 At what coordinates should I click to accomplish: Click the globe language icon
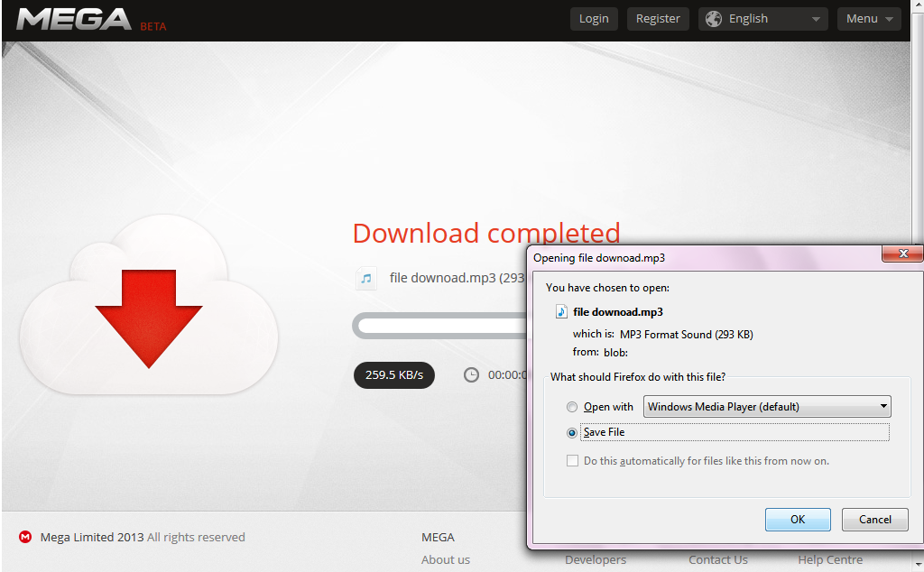click(714, 19)
